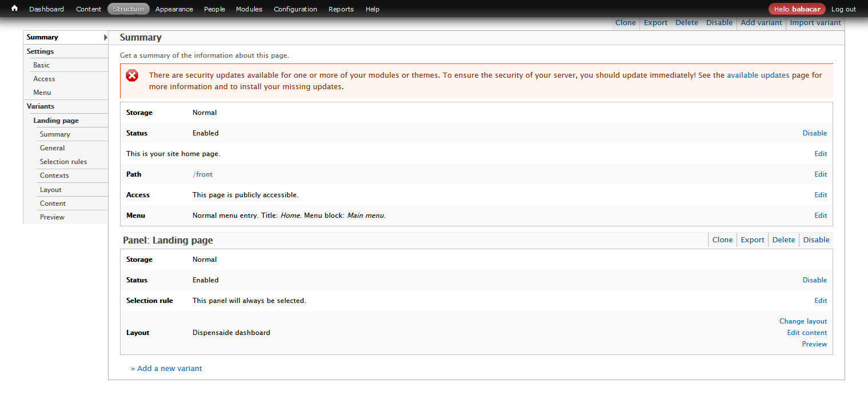Open the /front path link

point(204,174)
